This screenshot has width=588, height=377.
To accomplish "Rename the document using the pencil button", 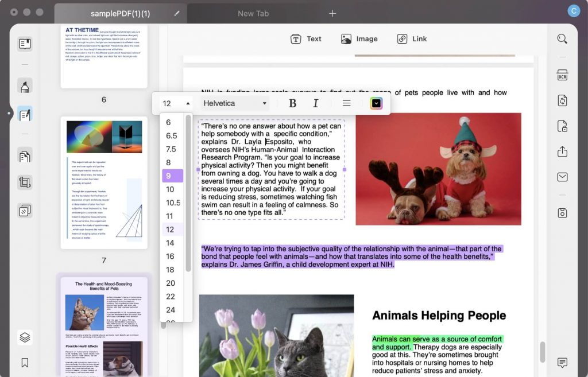I will 177,13.
